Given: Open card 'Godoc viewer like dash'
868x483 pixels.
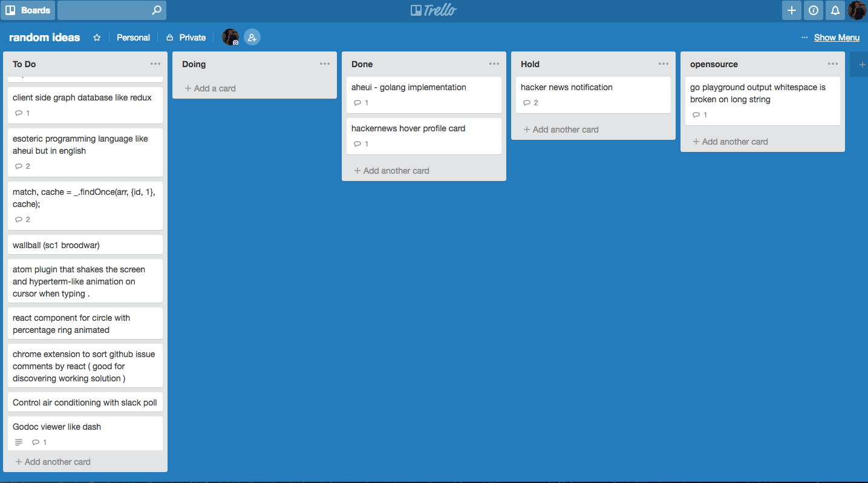Looking at the screenshot, I should (x=85, y=433).
